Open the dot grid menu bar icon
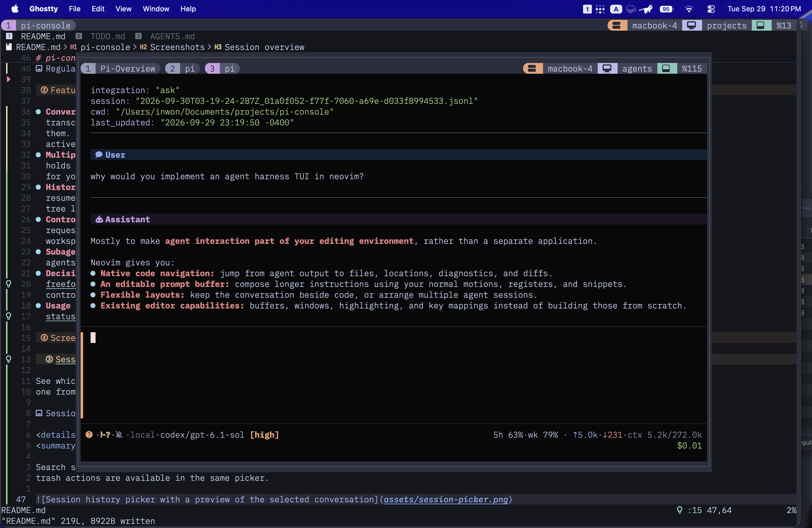 point(600,9)
